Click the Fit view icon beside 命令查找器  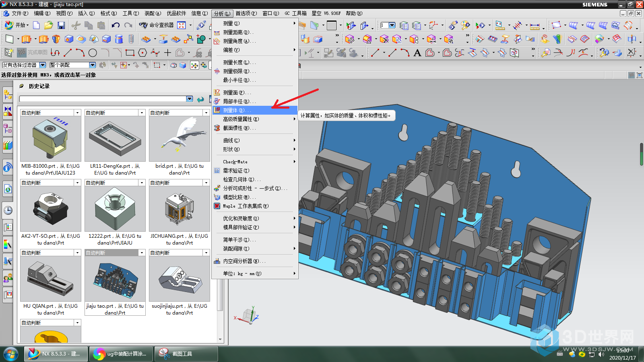pyautogui.click(x=182, y=25)
